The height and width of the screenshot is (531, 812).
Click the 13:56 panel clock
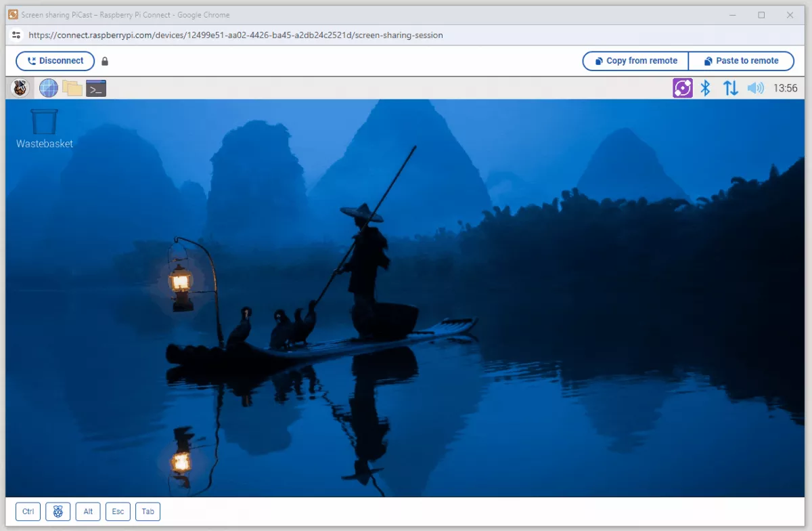785,88
